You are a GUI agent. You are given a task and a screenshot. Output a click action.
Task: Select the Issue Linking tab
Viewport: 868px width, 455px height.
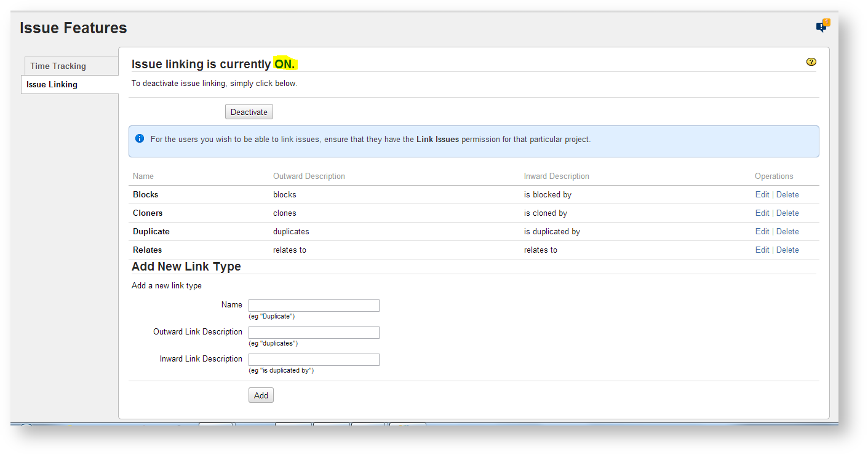coord(52,84)
